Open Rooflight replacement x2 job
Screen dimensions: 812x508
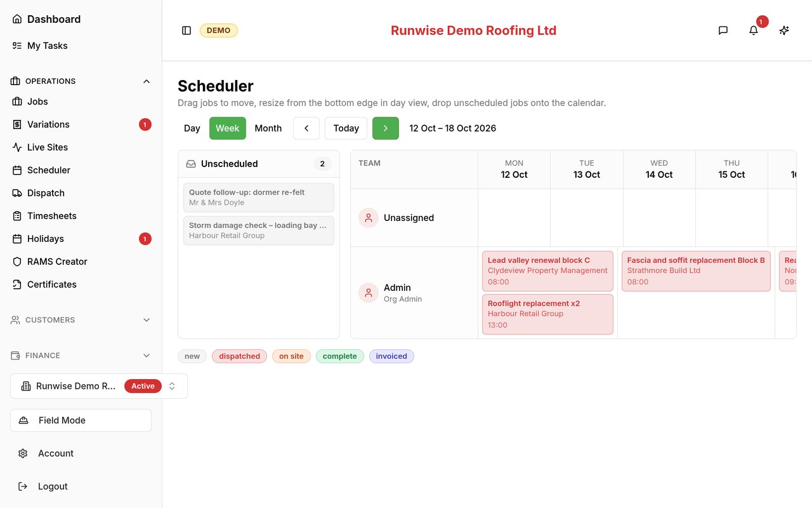coord(547,314)
